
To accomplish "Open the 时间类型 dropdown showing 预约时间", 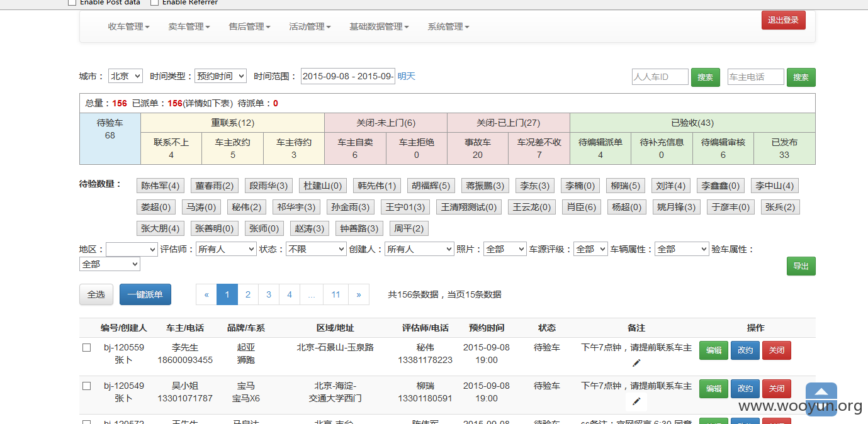I will tap(220, 75).
